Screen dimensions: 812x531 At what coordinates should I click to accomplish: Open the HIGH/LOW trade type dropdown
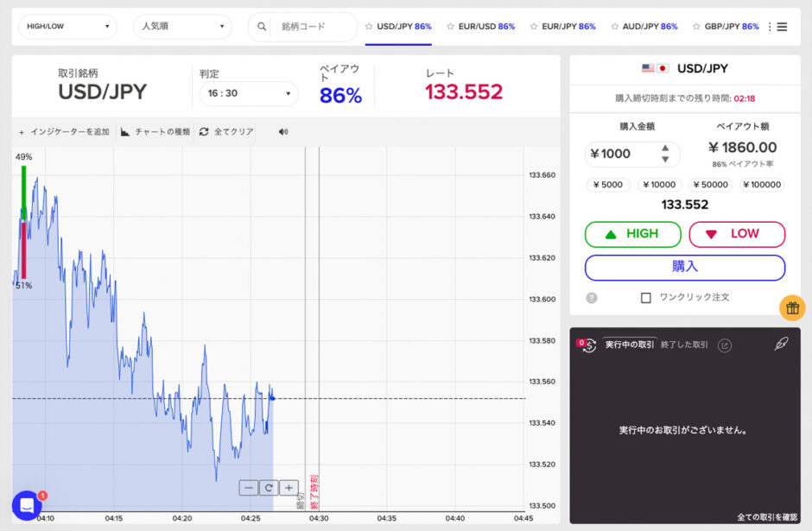(x=68, y=27)
